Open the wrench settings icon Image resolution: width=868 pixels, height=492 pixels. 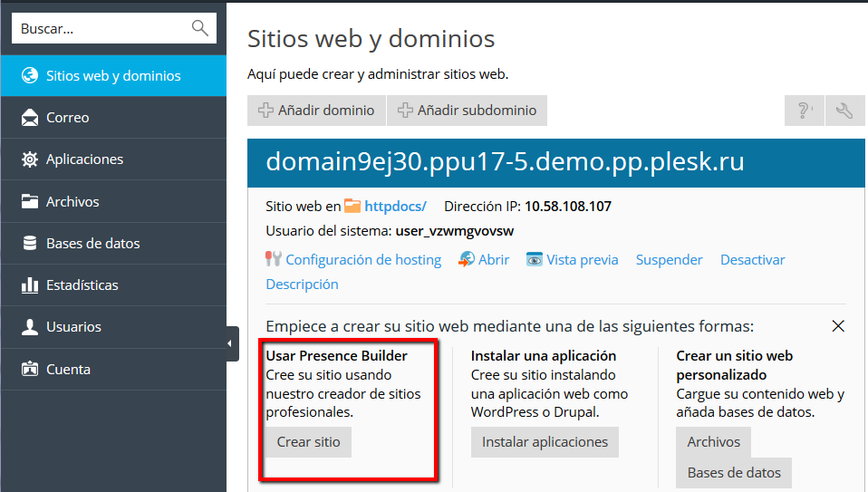pos(844,111)
